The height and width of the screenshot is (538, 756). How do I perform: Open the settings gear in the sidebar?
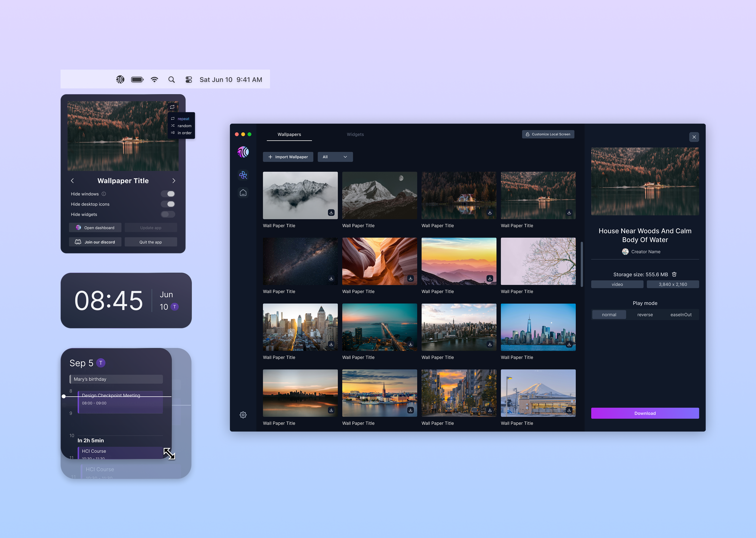(x=243, y=415)
